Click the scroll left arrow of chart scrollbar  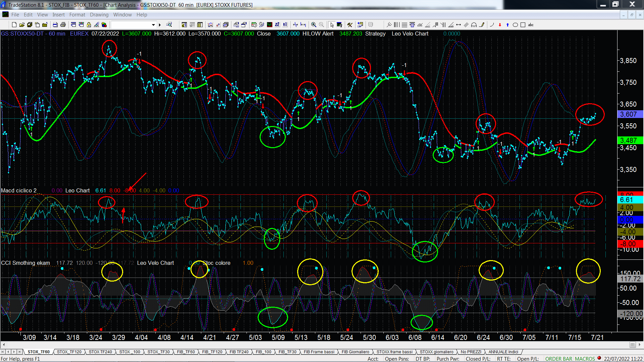[x=4, y=345]
